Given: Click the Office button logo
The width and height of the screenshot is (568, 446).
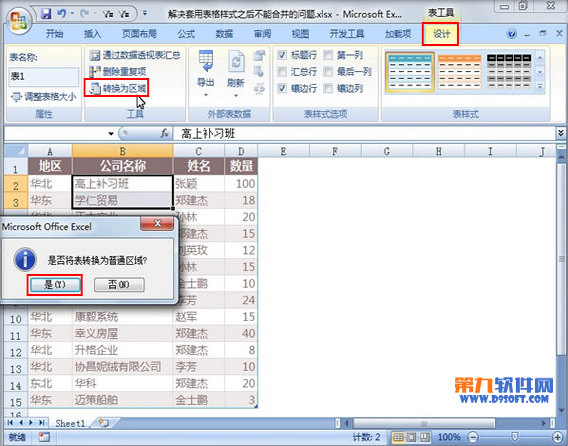Looking at the screenshot, I should coord(19,21).
